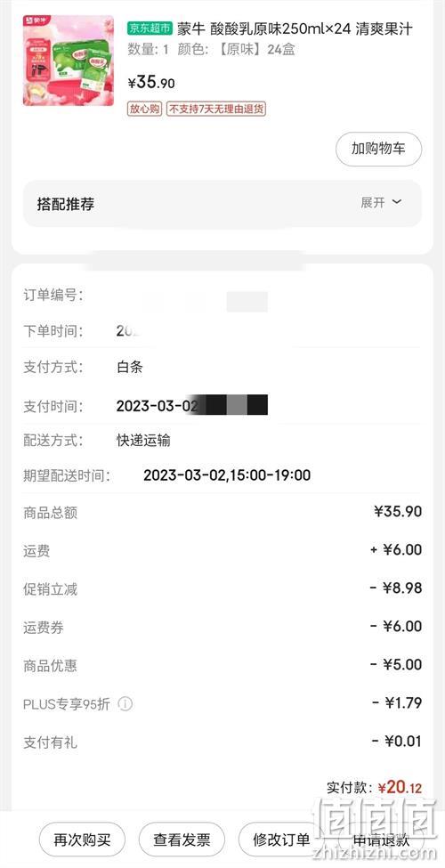Tap the 放心购 tag
Image resolution: width=445 pixels, height=868 pixels.
pyautogui.click(x=145, y=109)
